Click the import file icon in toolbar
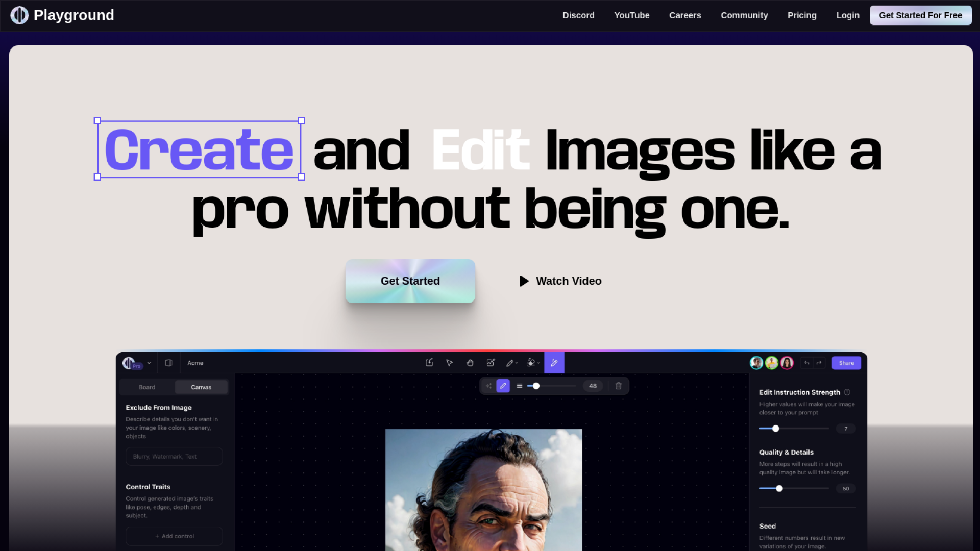Viewport: 980px width, 551px height. click(x=429, y=363)
